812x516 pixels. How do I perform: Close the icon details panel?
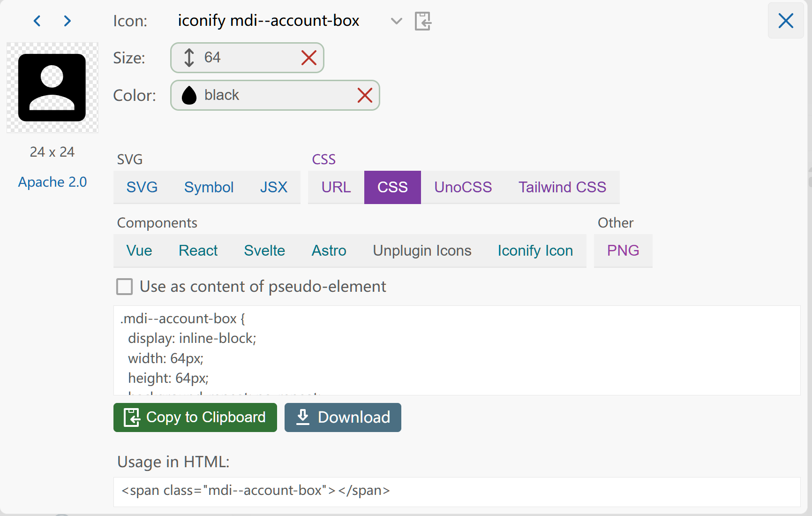pos(786,21)
